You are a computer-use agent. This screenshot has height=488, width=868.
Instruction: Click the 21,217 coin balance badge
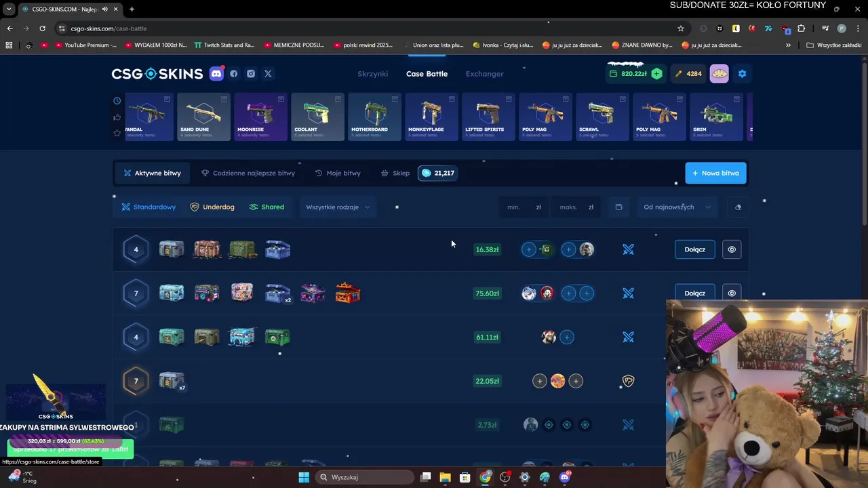(437, 173)
